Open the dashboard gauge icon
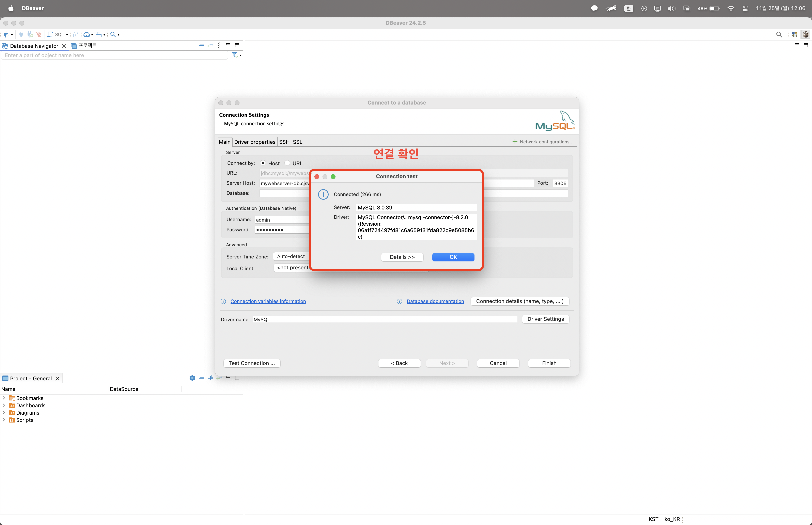This screenshot has height=525, width=812. click(87, 34)
